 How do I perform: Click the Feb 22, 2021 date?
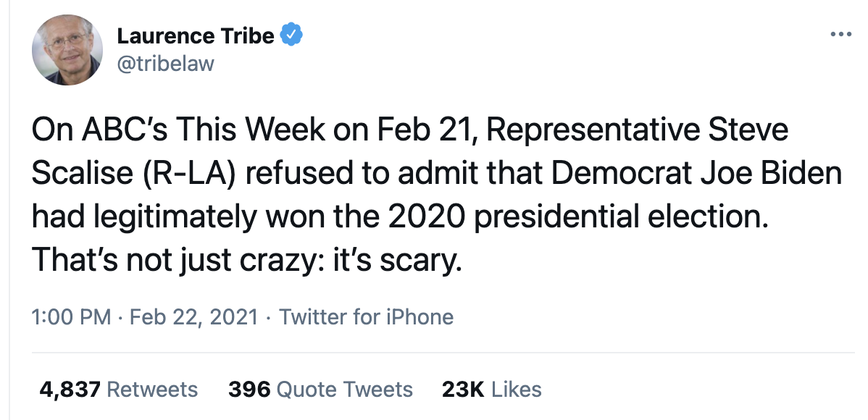193,317
